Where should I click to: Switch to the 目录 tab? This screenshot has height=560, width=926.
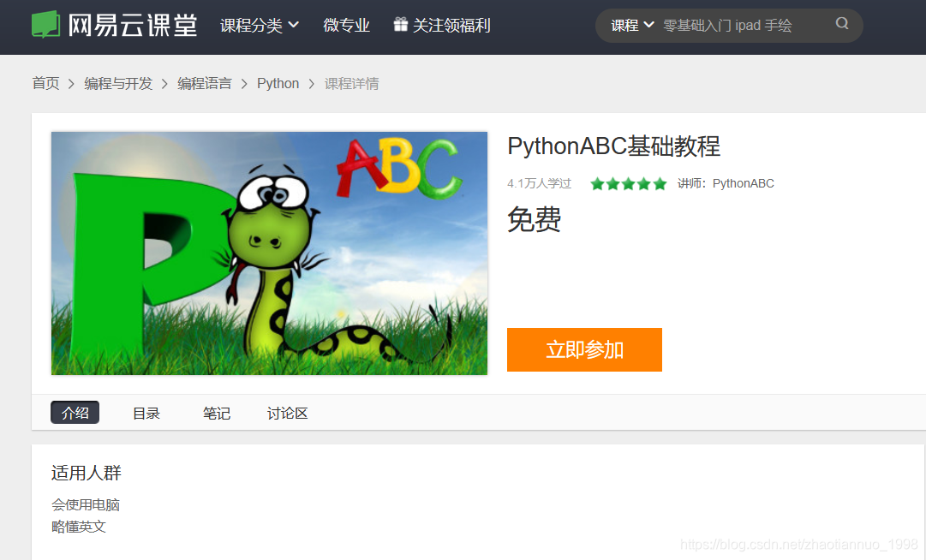coord(146,413)
